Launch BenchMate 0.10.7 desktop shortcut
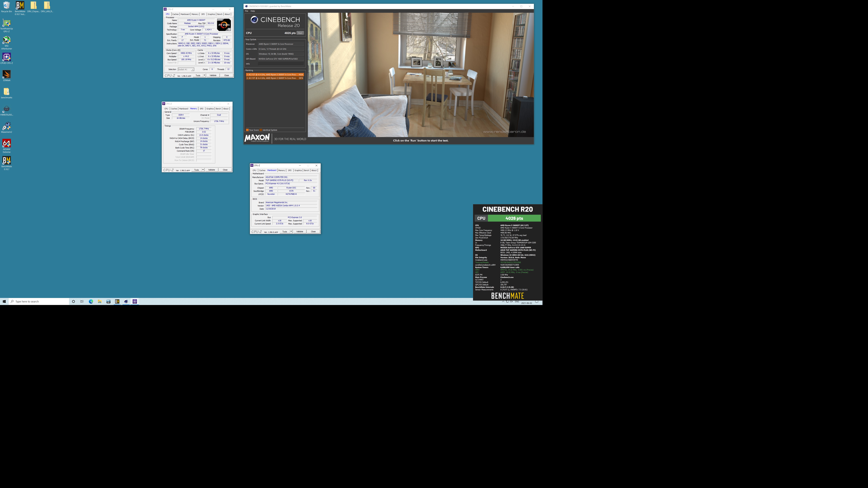This screenshot has width=868, height=488. 6,163
